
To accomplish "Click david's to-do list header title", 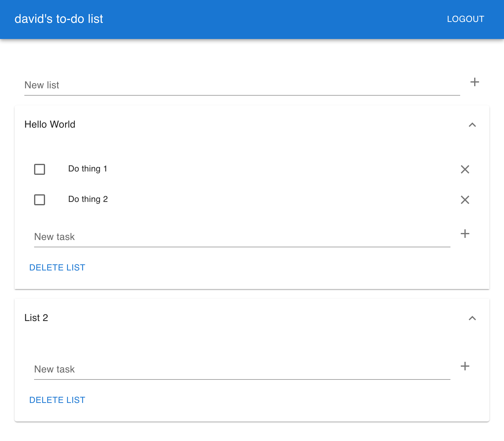I will [x=59, y=19].
